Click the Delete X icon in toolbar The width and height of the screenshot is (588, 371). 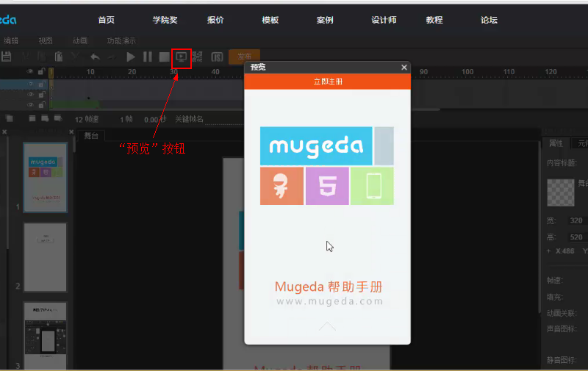click(75, 57)
